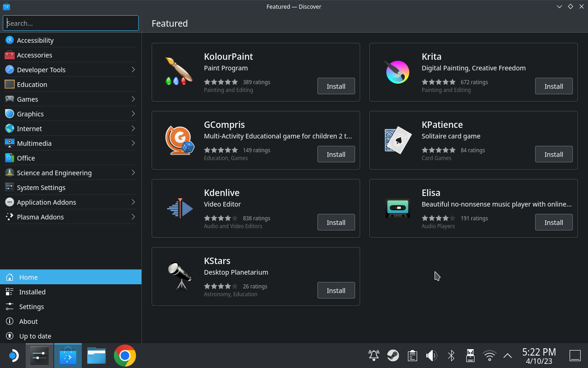Launch Google Chrome from the taskbar
The height and width of the screenshot is (368, 588).
coord(125,356)
